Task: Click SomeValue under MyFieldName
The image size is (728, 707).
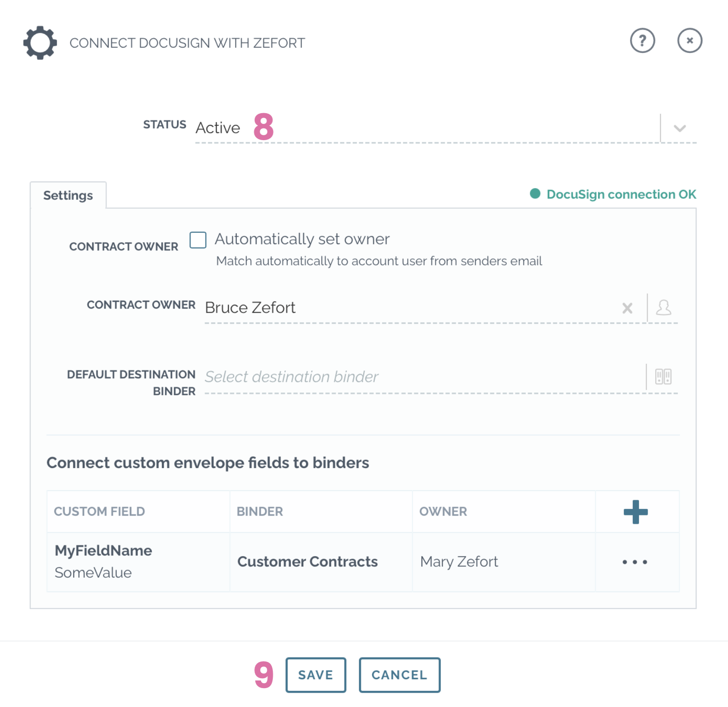Action: [93, 573]
